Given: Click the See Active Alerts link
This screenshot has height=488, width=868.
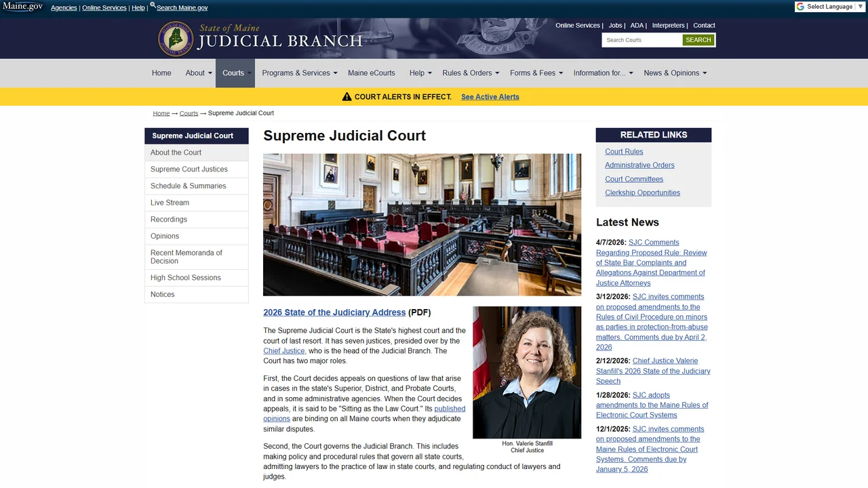Looking at the screenshot, I should tap(490, 97).
